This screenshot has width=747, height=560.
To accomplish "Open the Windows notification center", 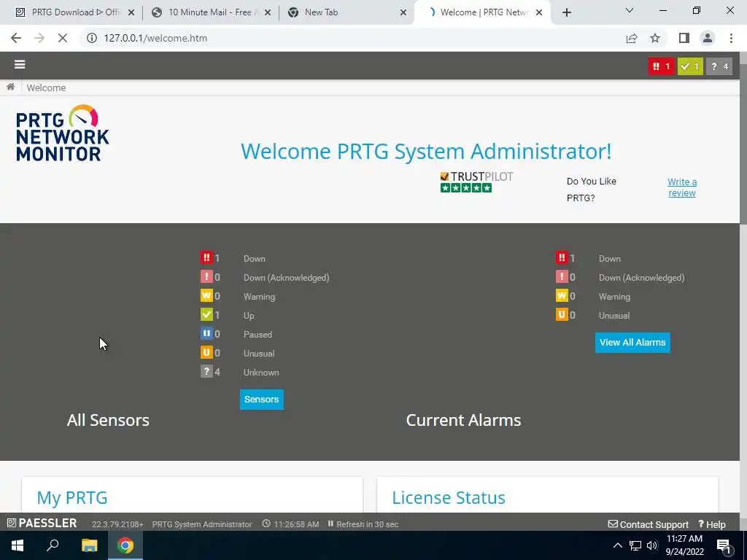I will pyautogui.click(x=724, y=545).
